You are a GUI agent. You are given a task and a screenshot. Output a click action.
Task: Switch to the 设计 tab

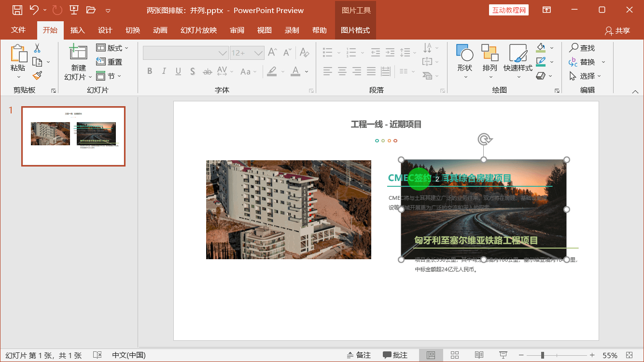click(105, 30)
